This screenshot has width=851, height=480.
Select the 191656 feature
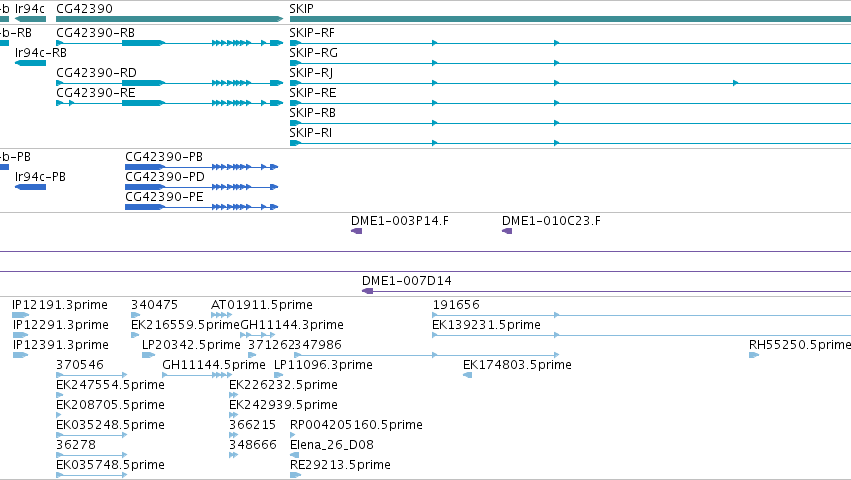pyautogui.click(x=642, y=315)
